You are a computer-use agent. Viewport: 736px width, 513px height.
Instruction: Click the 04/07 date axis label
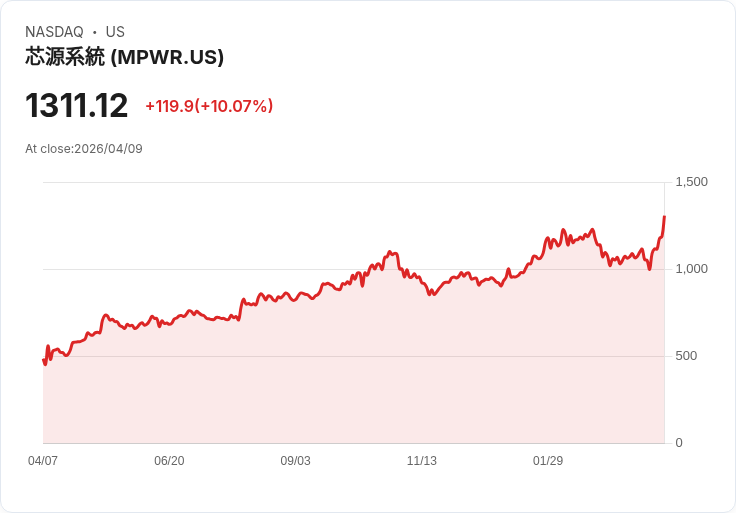(x=43, y=460)
